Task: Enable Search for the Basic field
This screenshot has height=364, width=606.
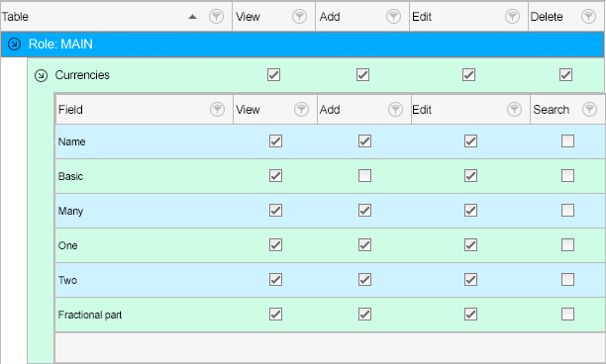Action: (x=567, y=176)
